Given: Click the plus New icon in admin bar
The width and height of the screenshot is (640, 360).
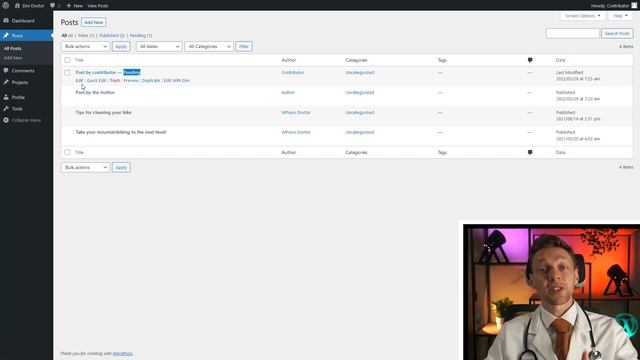Looking at the screenshot, I should [69, 6].
